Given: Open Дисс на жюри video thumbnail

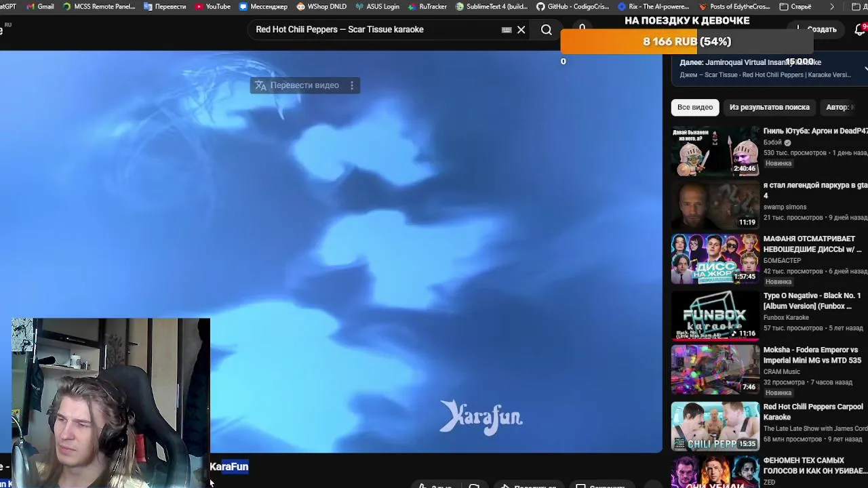Looking at the screenshot, I should tap(715, 259).
